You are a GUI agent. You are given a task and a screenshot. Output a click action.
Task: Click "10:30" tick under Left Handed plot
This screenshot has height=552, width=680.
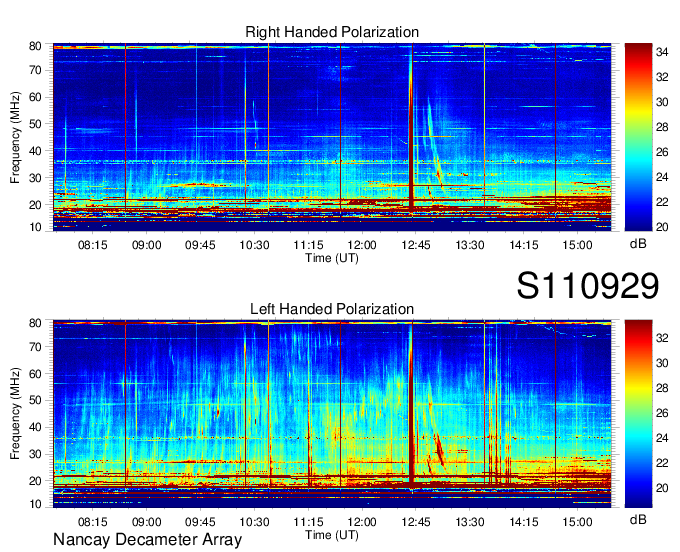coord(254,522)
